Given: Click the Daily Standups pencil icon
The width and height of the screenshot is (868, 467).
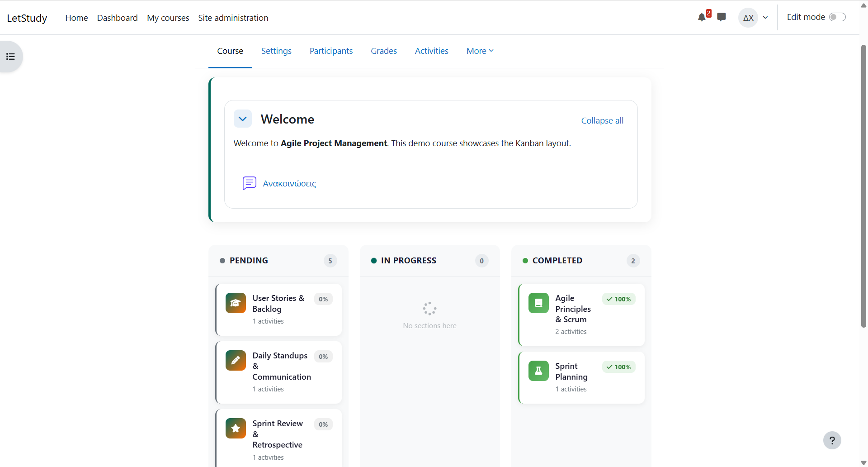Looking at the screenshot, I should [x=236, y=361].
